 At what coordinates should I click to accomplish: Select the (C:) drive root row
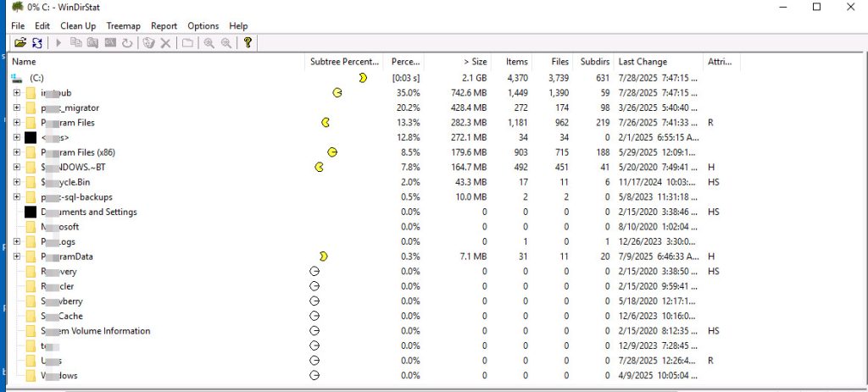[36, 78]
